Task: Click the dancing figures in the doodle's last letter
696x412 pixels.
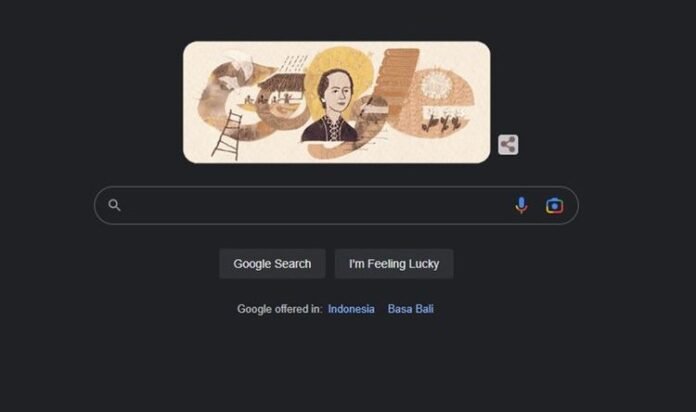Action: click(x=441, y=122)
